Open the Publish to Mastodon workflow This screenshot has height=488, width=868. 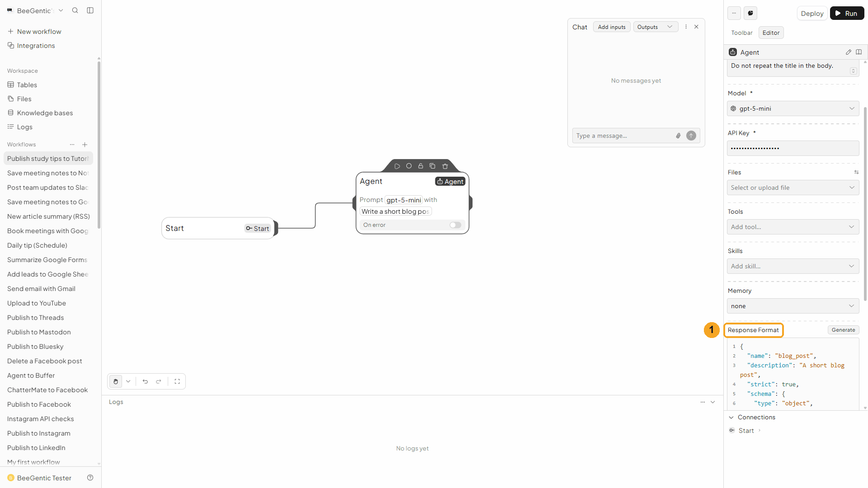click(x=39, y=332)
